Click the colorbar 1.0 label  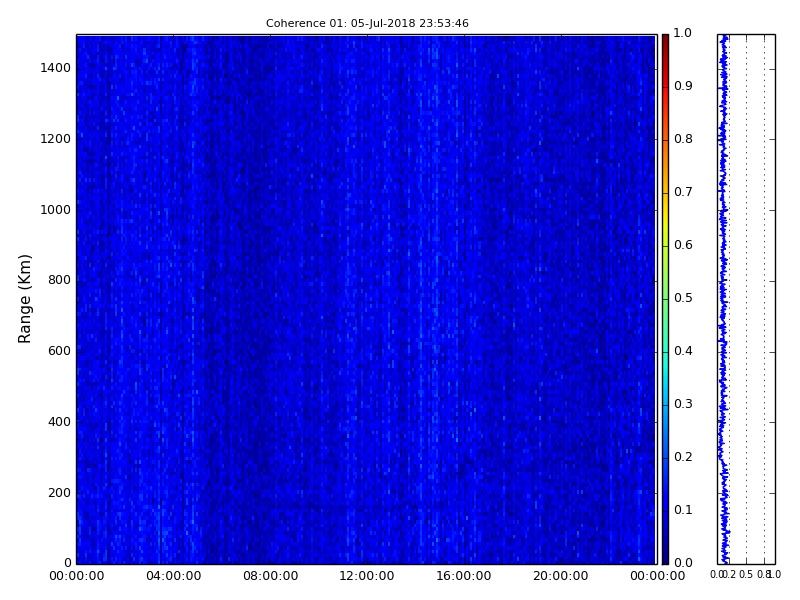[683, 33]
